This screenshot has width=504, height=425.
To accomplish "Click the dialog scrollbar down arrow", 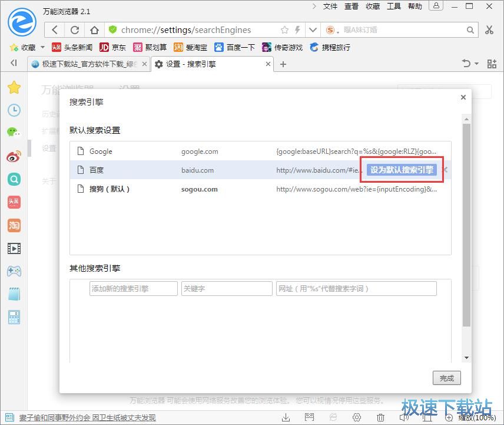I will [x=466, y=358].
